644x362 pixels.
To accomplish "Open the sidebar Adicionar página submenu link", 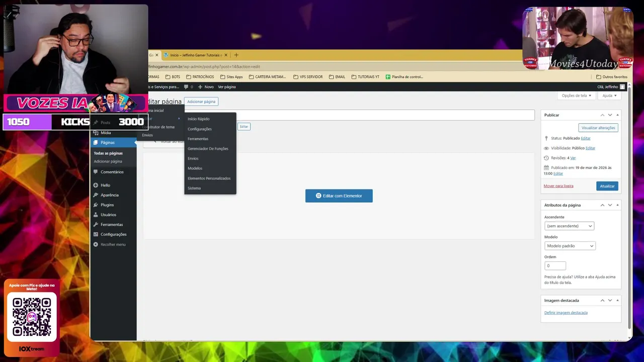I will point(108,161).
